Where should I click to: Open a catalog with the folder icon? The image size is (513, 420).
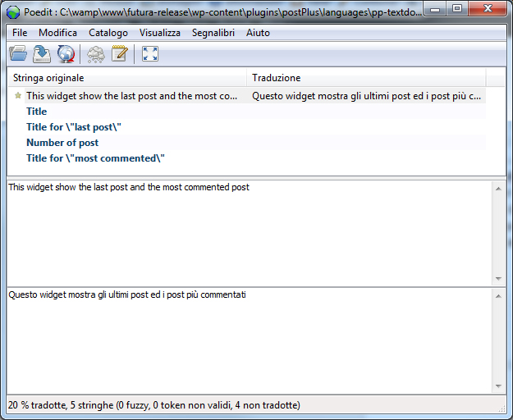(x=18, y=53)
